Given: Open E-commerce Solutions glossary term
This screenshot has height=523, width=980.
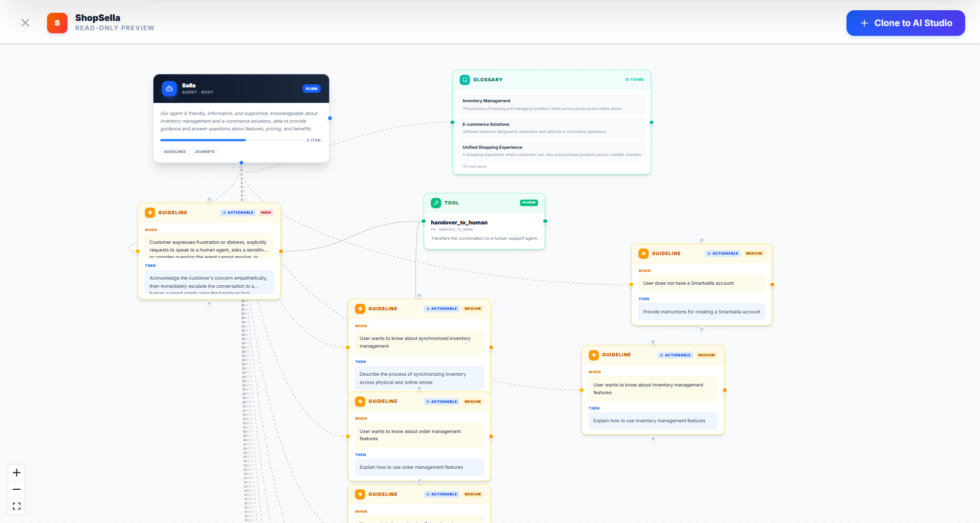Looking at the screenshot, I should pyautogui.click(x=551, y=128).
